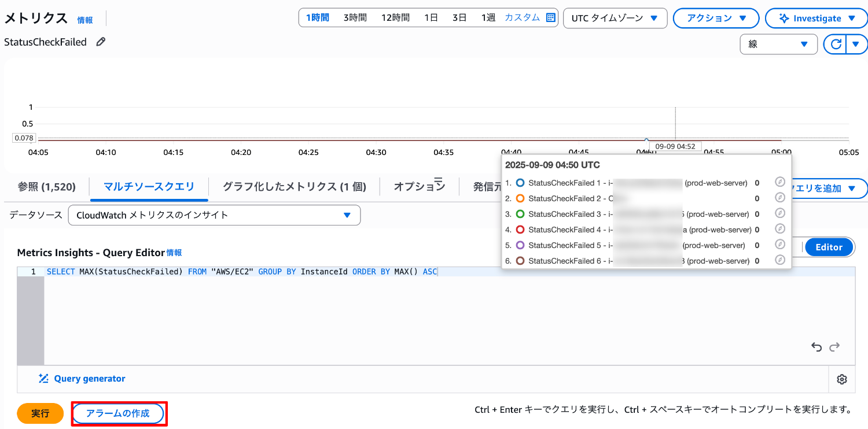
Task: Click the 実行 run button
Action: (40, 413)
